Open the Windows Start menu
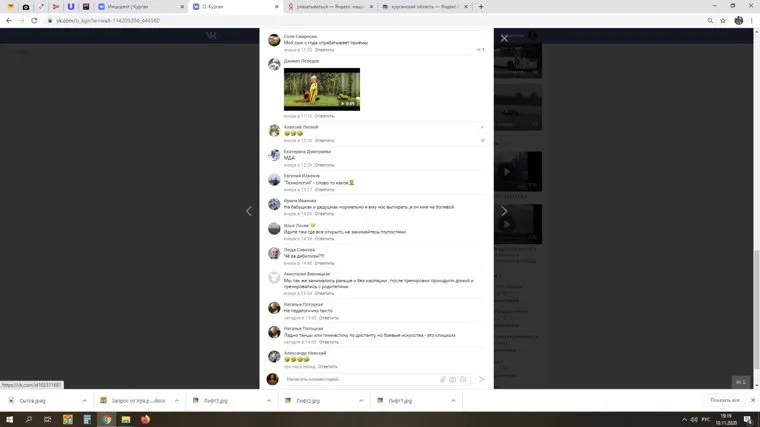The width and height of the screenshot is (760, 427). click(10, 420)
